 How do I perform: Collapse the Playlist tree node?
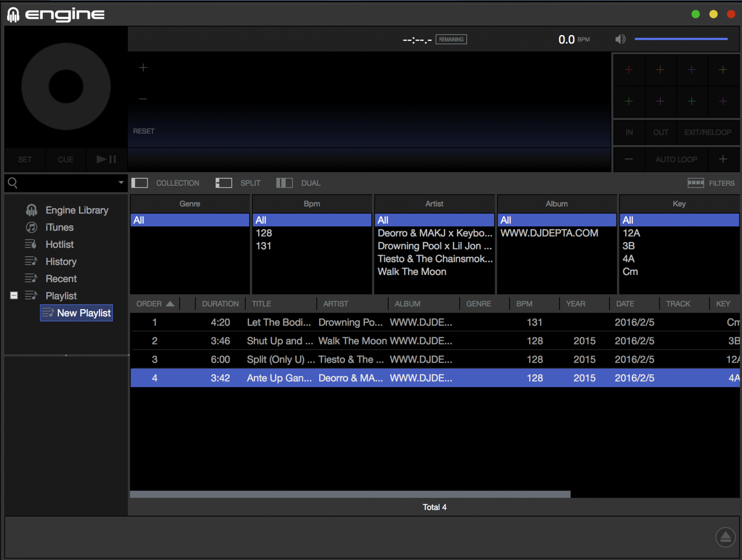14,295
